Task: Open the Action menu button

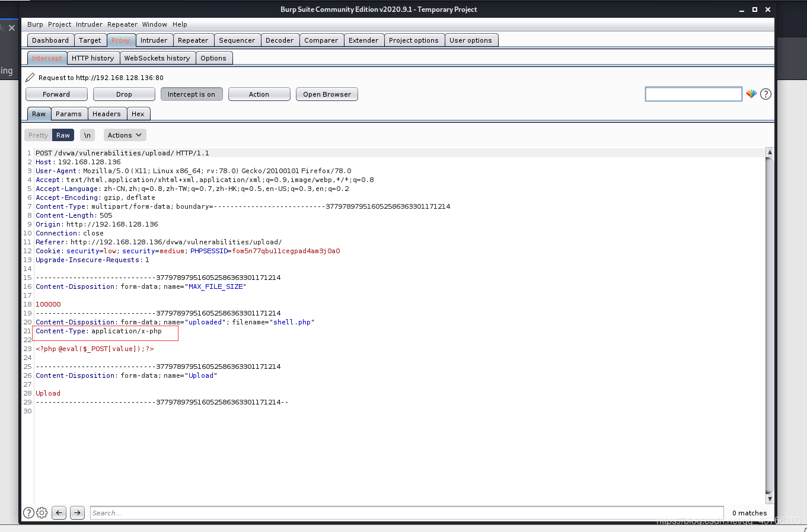Action: tap(259, 94)
